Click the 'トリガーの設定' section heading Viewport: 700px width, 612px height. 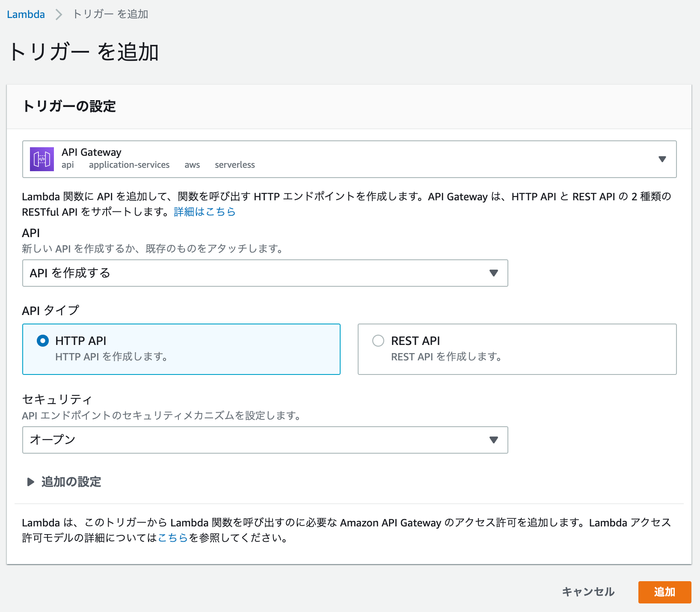pos(69,106)
